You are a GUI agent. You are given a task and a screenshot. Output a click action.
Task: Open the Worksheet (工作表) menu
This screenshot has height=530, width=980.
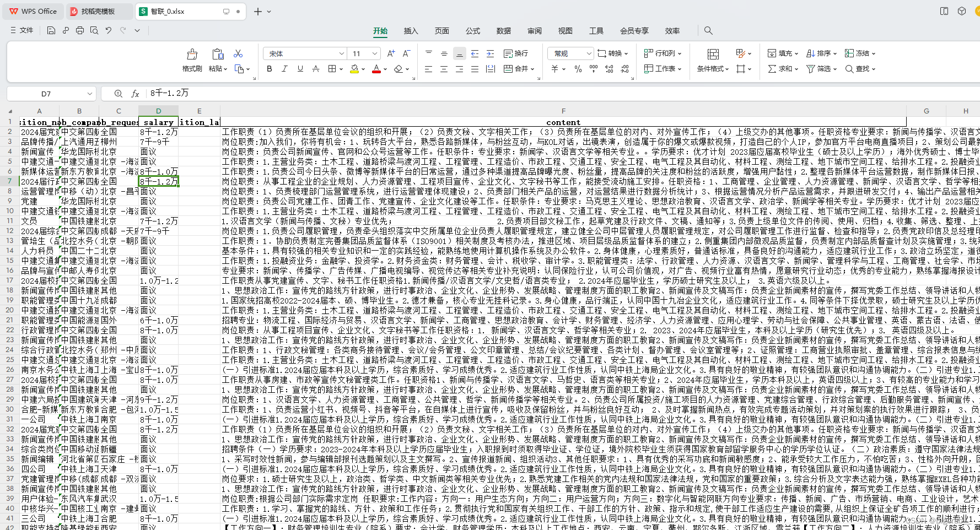click(x=663, y=69)
